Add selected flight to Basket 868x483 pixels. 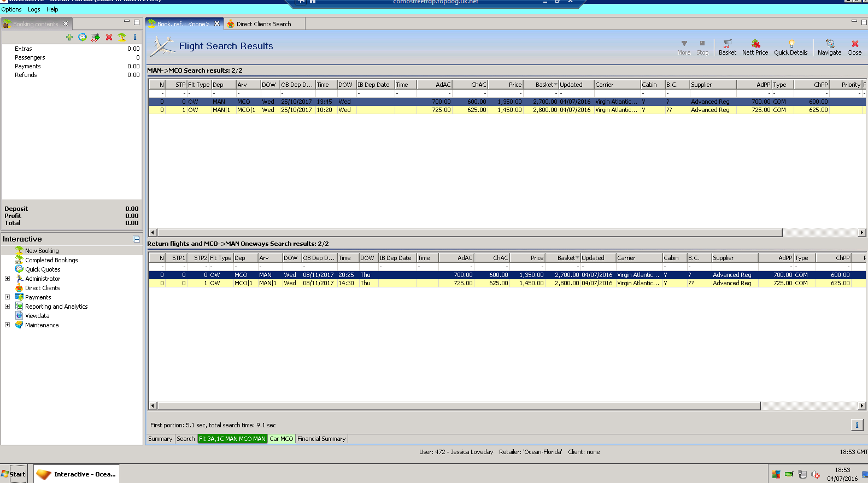(x=728, y=48)
